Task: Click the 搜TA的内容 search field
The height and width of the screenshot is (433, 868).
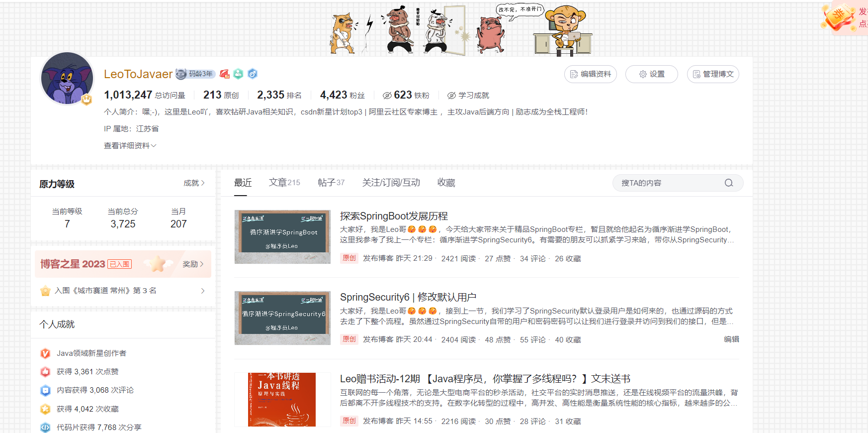Action: 678,183
